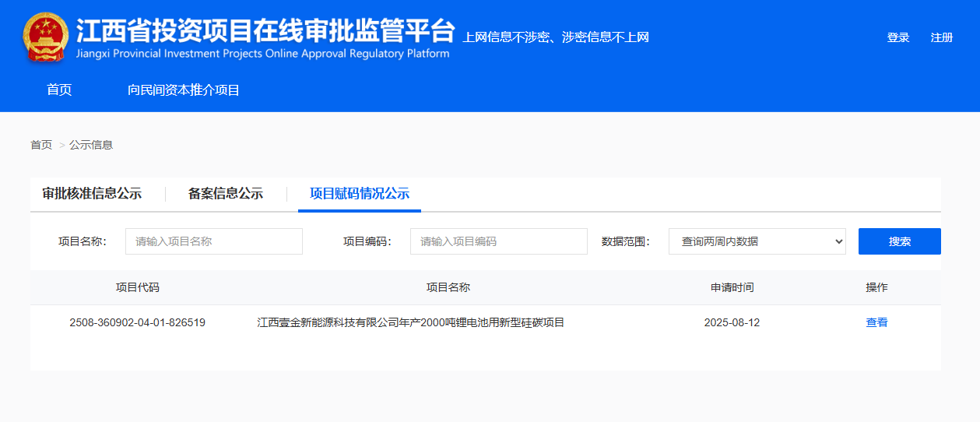The image size is (980, 422).
Task: Click the 申请时间 column header
Action: tap(732, 287)
